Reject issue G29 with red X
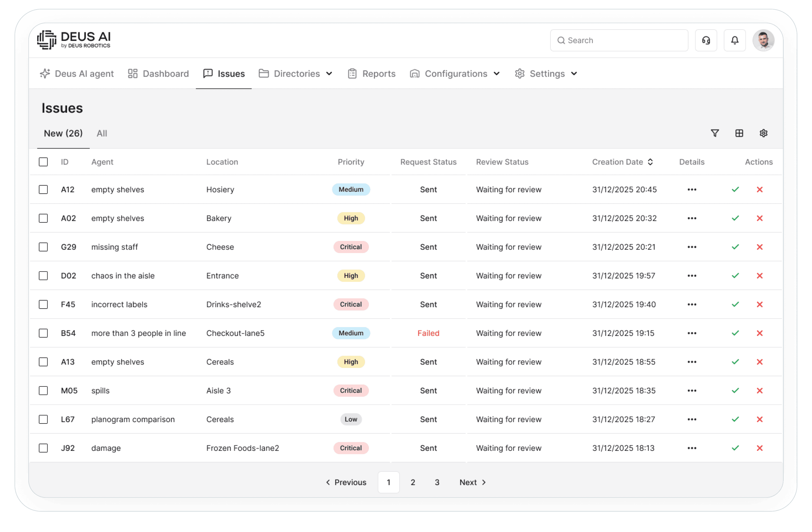 (760, 247)
